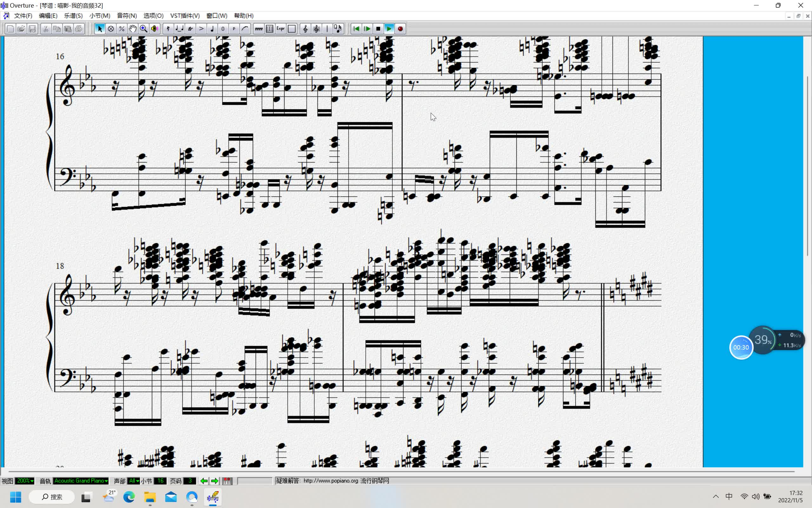The width and height of the screenshot is (812, 508).
Task: Open the 音符(N) menu
Action: 127,16
